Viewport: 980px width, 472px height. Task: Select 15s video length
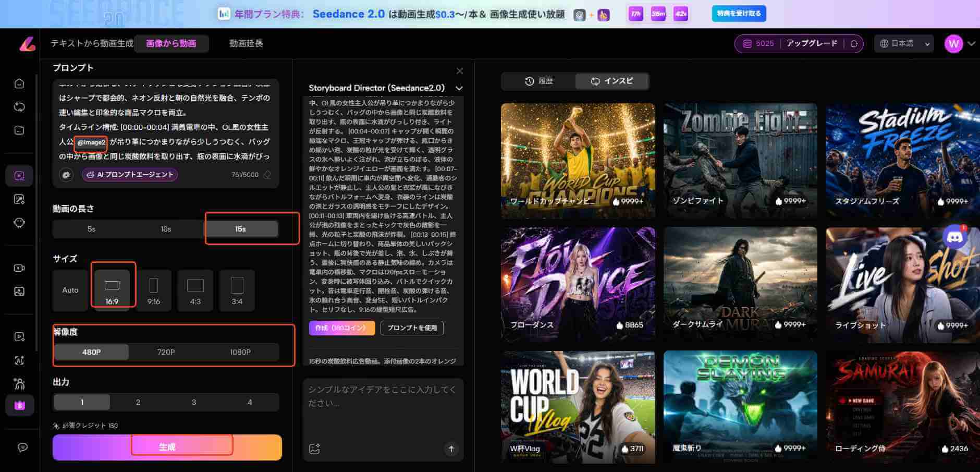point(240,229)
